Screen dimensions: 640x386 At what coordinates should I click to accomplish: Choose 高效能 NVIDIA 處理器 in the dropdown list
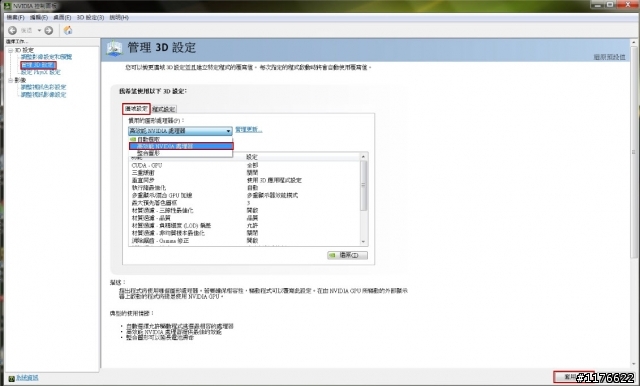[181, 146]
